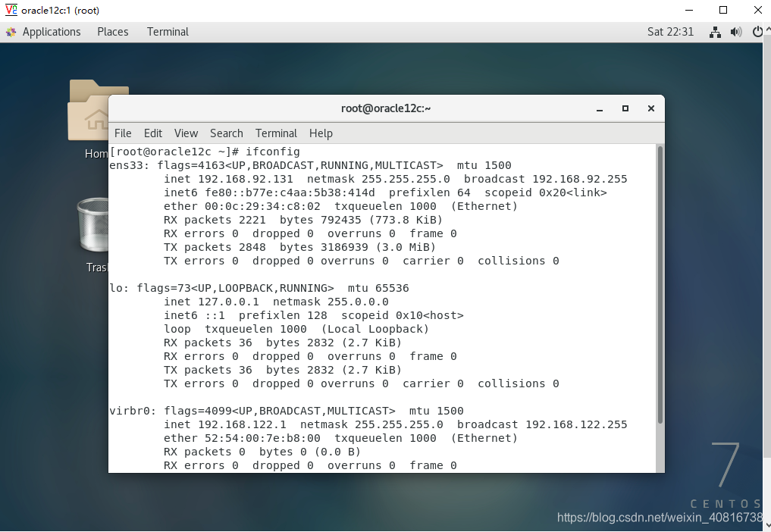Open the Search menu in terminal
This screenshot has width=771, height=532.
click(x=227, y=133)
